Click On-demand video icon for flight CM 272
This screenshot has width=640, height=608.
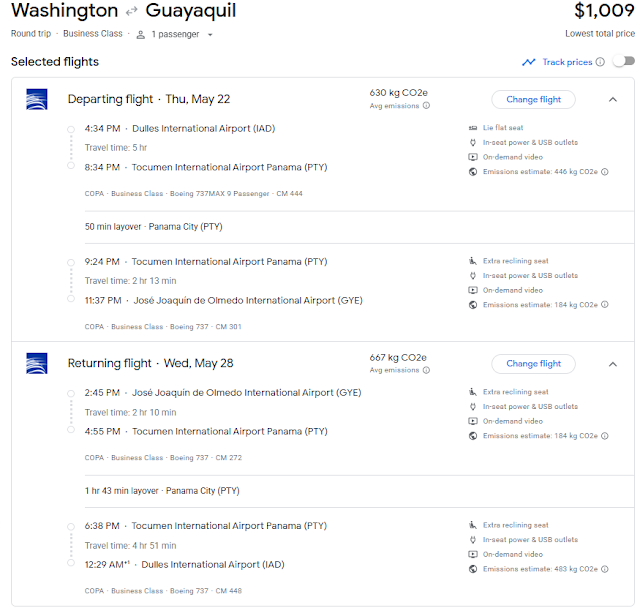pyautogui.click(x=473, y=421)
